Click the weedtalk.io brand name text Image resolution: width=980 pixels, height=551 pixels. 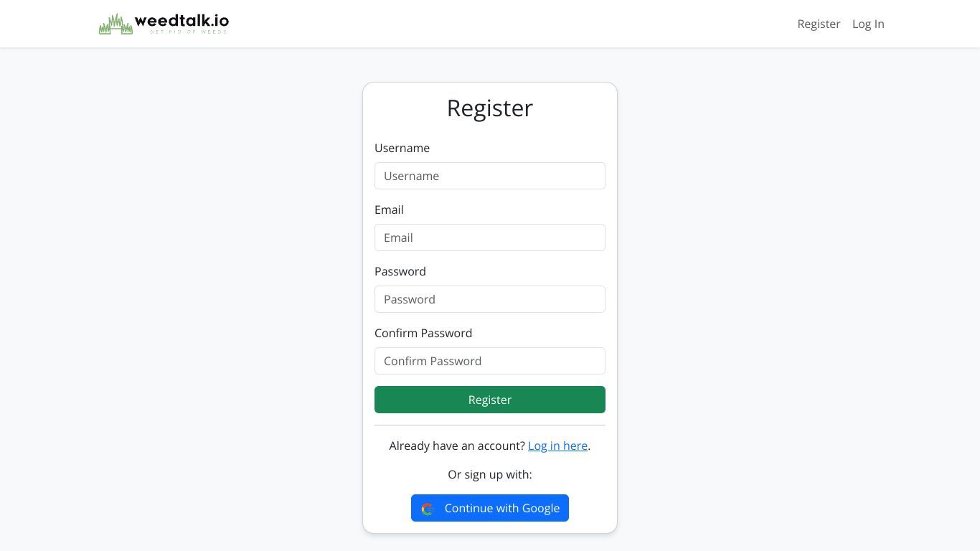pyautogui.click(x=182, y=21)
